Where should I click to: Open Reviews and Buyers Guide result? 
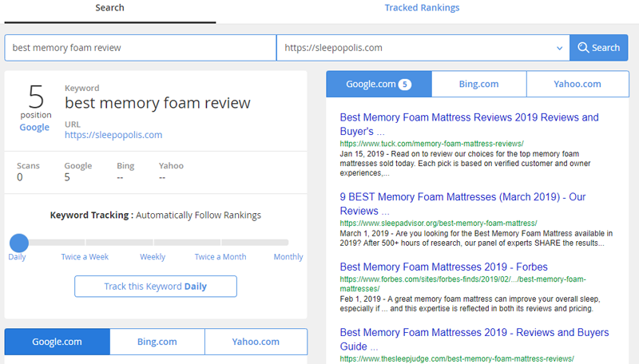(474, 339)
